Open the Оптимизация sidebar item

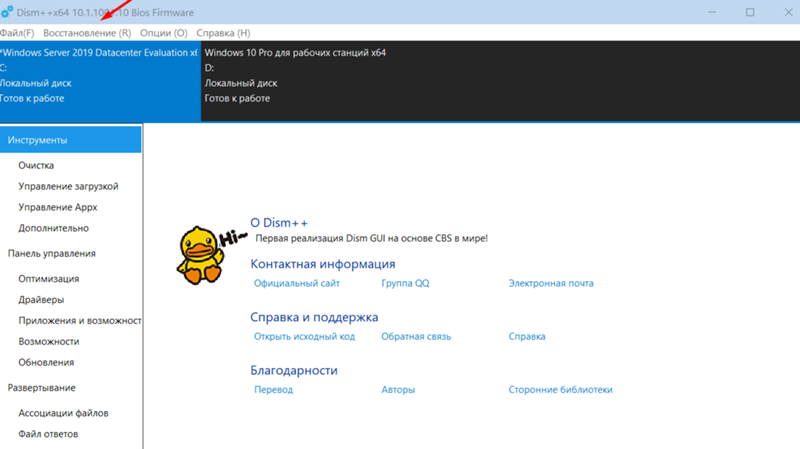click(48, 279)
